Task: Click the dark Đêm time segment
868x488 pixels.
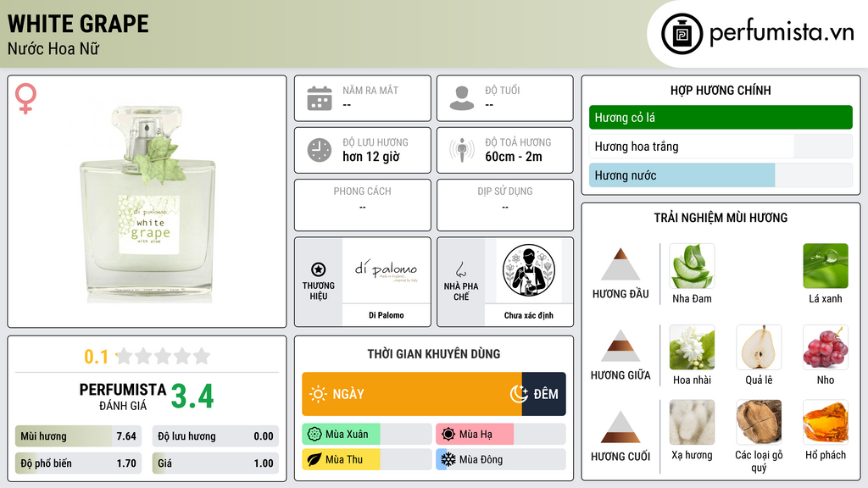Action: (543, 394)
